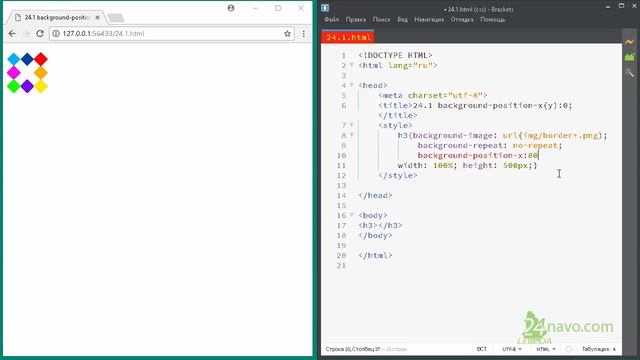Click background-repeat: no-repeat code line

[x=489, y=145]
